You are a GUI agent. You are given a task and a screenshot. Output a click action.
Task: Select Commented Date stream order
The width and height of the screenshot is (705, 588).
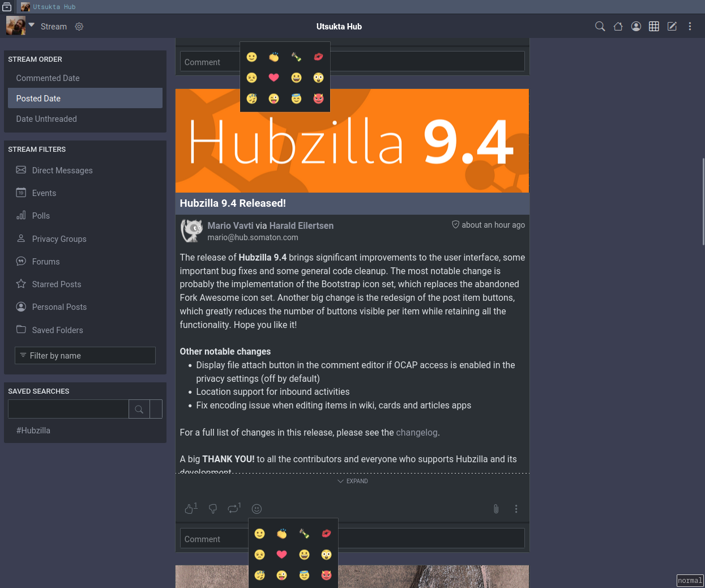pyautogui.click(x=85, y=78)
